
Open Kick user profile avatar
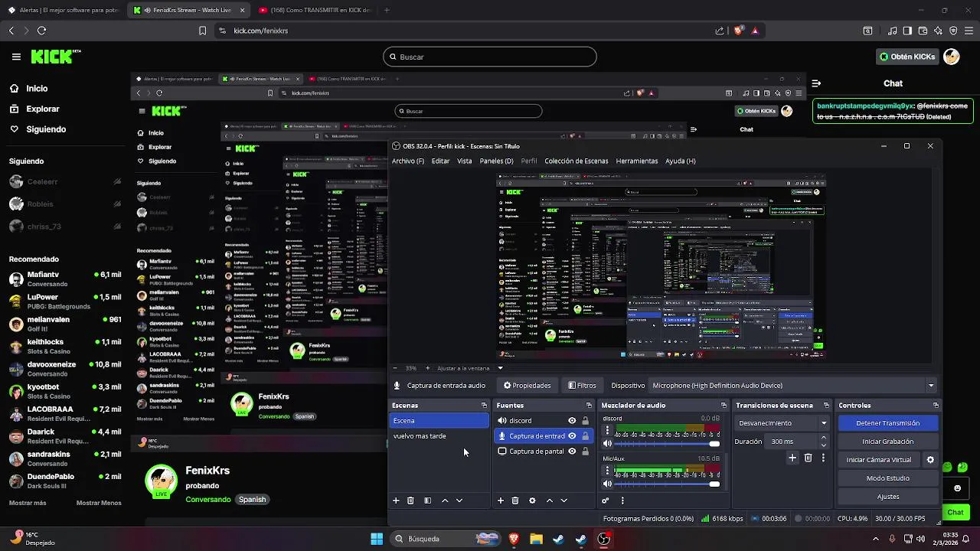coord(951,57)
